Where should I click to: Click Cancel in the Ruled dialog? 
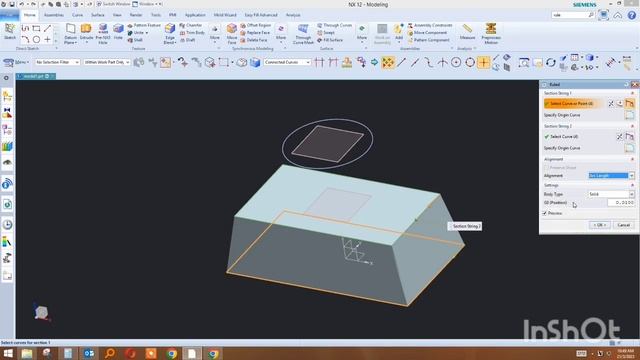click(624, 225)
